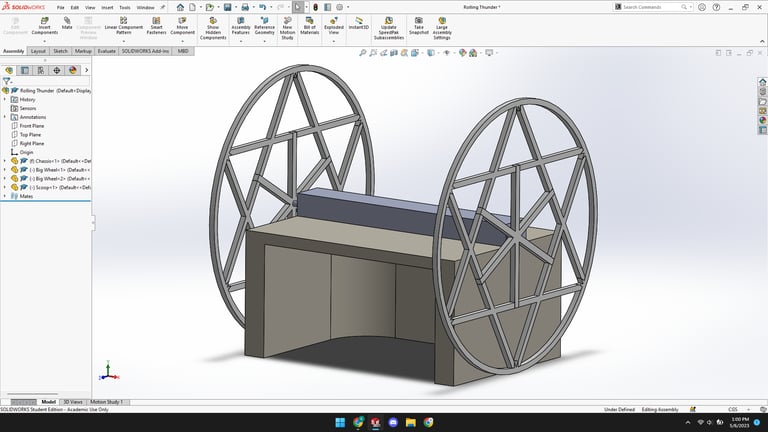Select the Front Plane in the tree
The image size is (768, 432).
[x=32, y=126]
